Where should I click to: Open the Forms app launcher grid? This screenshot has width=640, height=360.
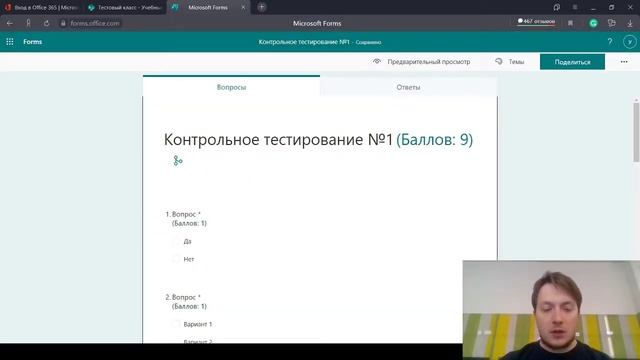click(x=10, y=42)
